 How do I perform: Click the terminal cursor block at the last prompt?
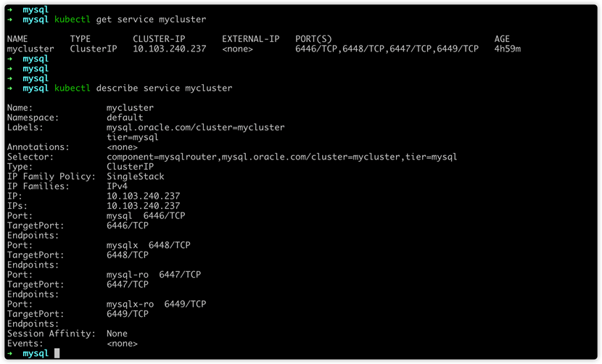click(x=57, y=353)
